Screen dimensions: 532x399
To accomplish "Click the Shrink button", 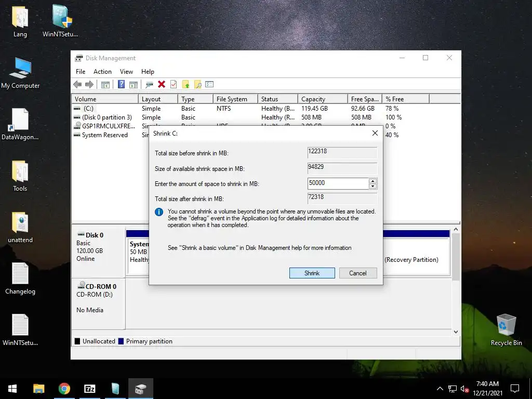I will tap(312, 273).
